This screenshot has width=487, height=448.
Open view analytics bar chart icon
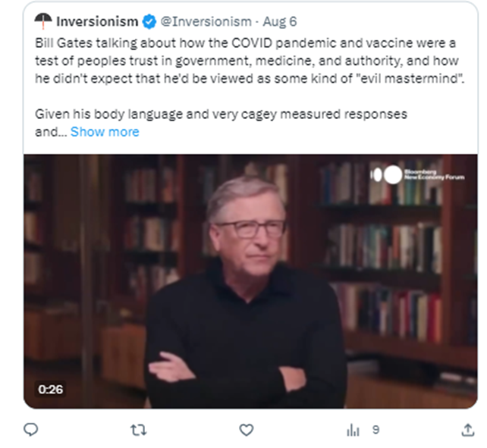pyautogui.click(x=353, y=430)
